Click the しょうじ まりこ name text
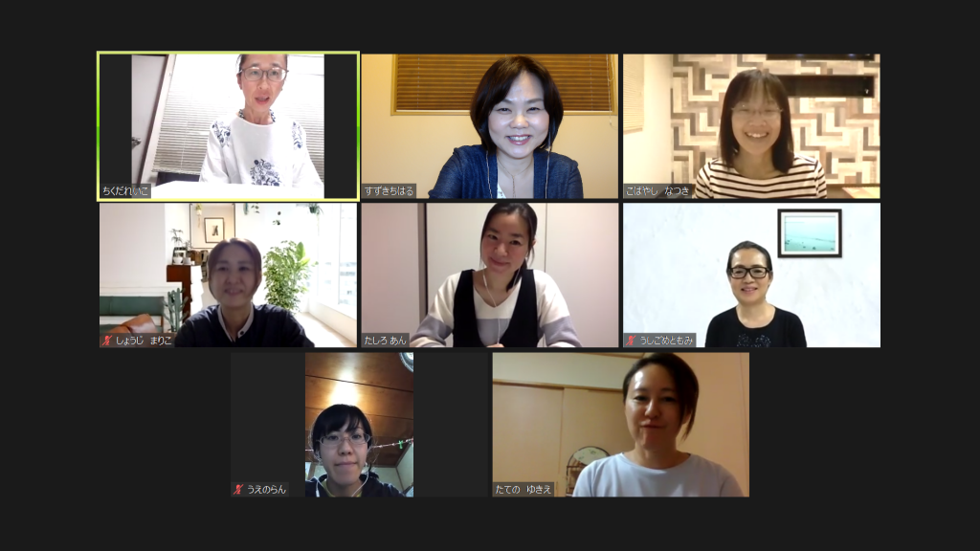Image resolution: width=980 pixels, height=551 pixels. click(144, 341)
